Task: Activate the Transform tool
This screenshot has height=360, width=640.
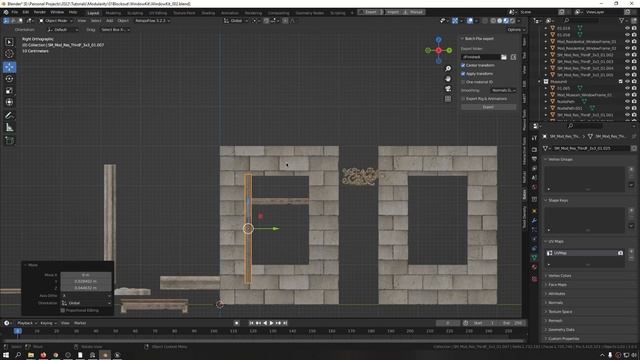Action: (x=9, y=102)
